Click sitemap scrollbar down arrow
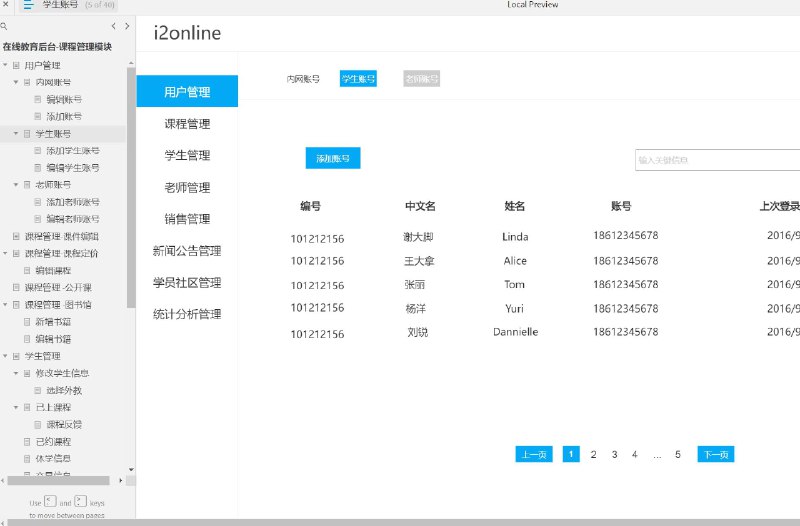Screen dimensions: 800x526 click(131, 469)
